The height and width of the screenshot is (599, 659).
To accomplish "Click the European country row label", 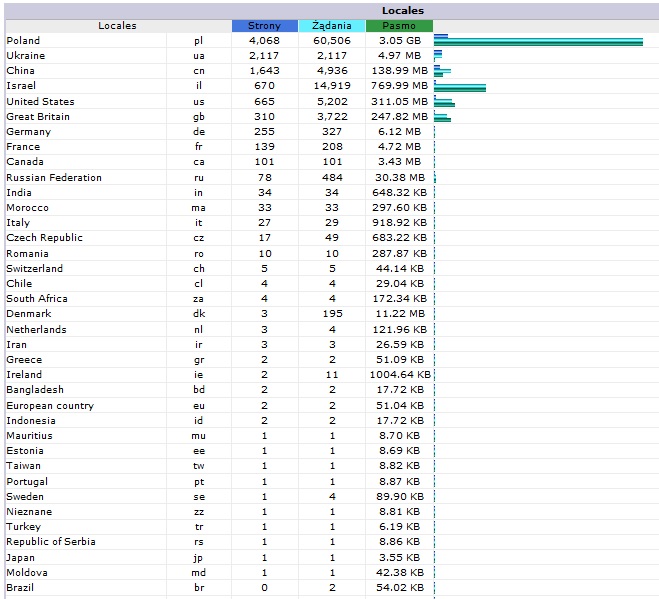I will (x=50, y=406).
